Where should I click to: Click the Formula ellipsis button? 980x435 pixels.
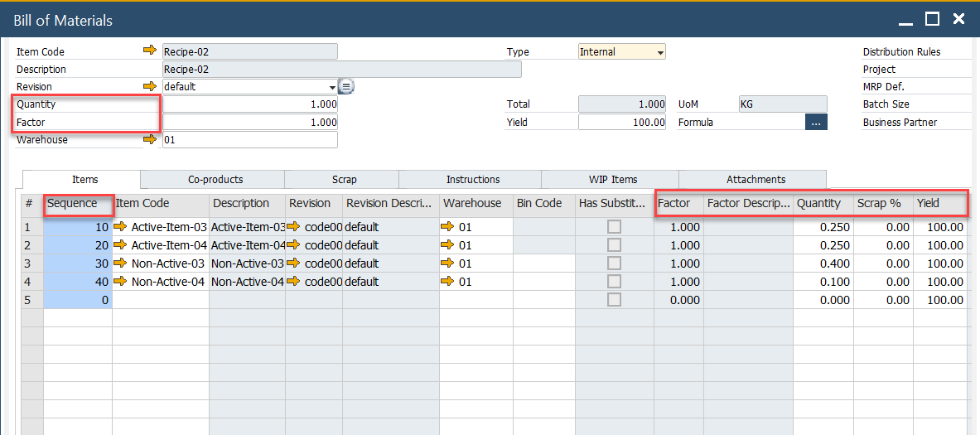point(816,123)
